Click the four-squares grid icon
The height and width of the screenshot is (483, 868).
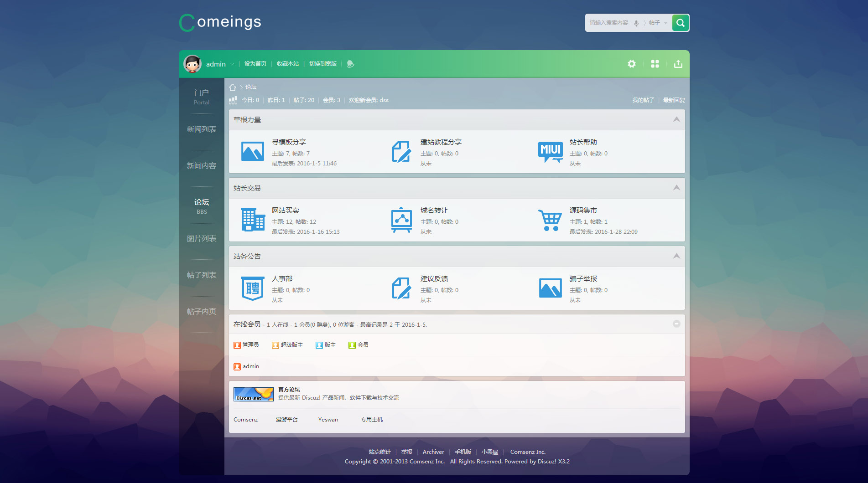coord(655,64)
